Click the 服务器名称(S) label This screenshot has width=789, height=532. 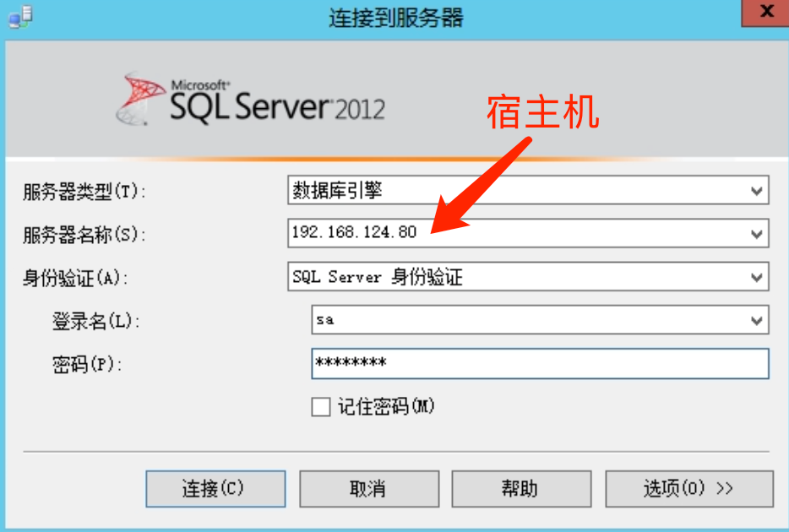pyautogui.click(x=84, y=235)
